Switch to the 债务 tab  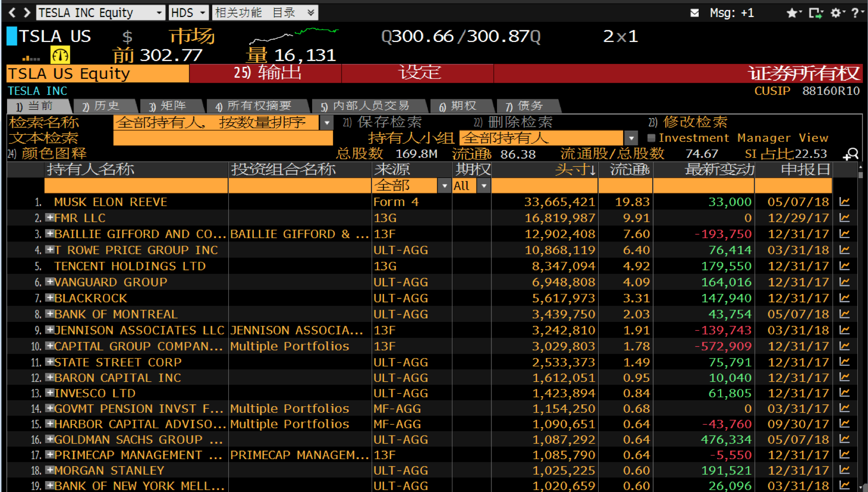[528, 106]
